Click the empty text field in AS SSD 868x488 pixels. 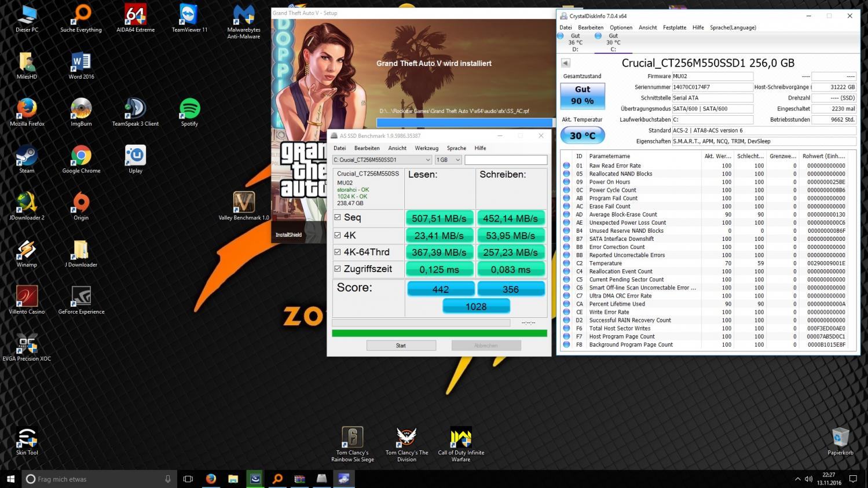tap(506, 160)
